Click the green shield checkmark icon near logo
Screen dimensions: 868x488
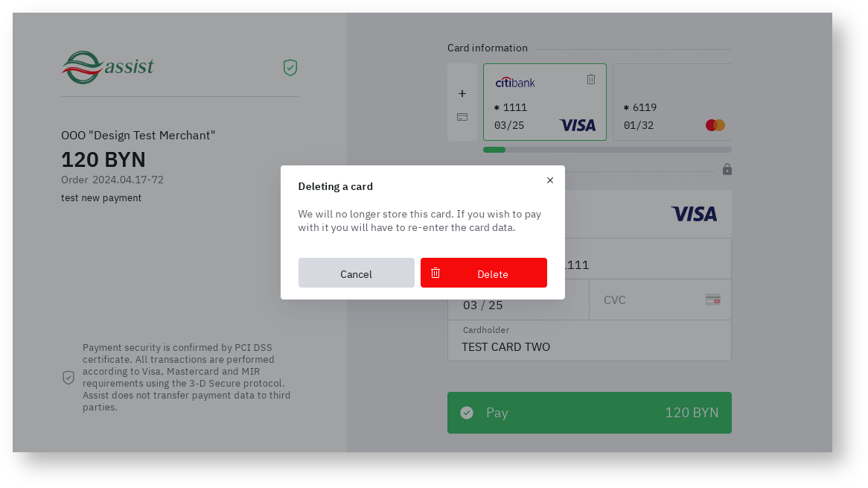click(290, 68)
